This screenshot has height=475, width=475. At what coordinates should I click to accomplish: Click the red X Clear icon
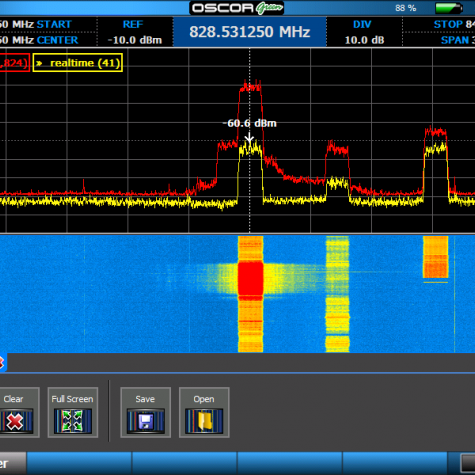pyautogui.click(x=15, y=422)
